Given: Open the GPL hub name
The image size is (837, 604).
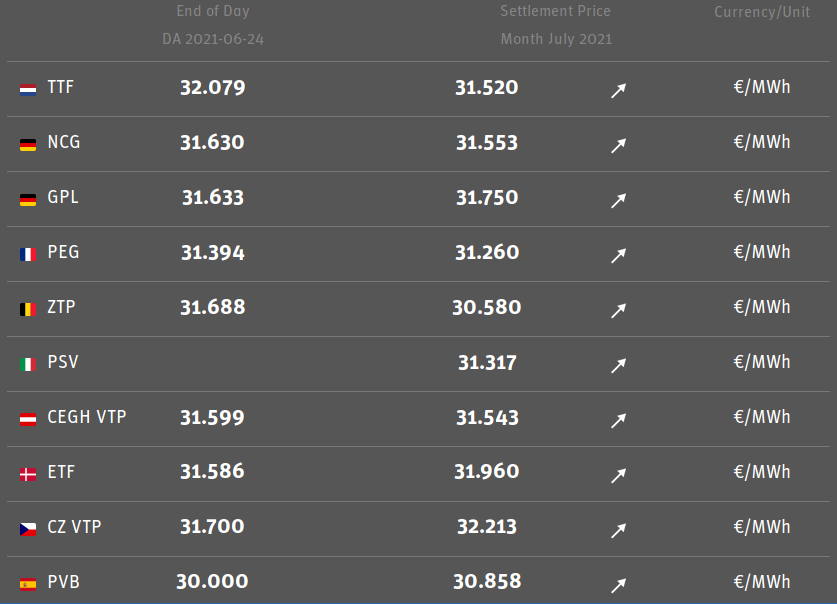Looking at the screenshot, I should click(63, 197).
